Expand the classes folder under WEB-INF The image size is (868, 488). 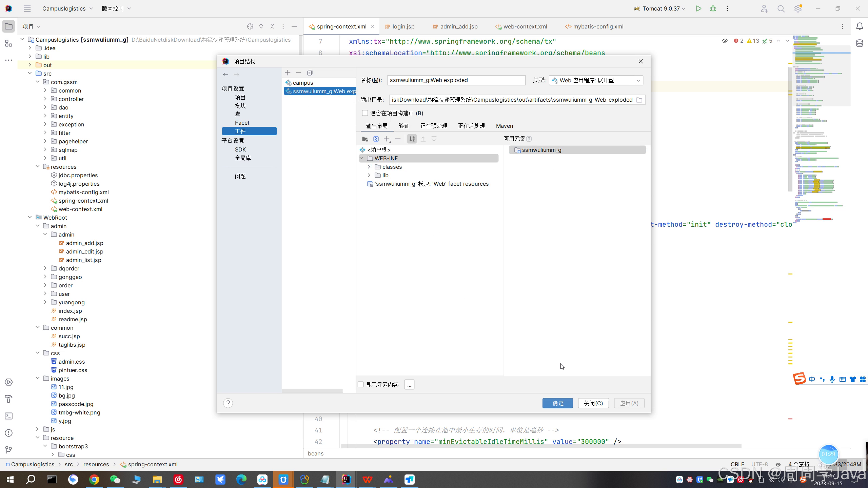(369, 167)
